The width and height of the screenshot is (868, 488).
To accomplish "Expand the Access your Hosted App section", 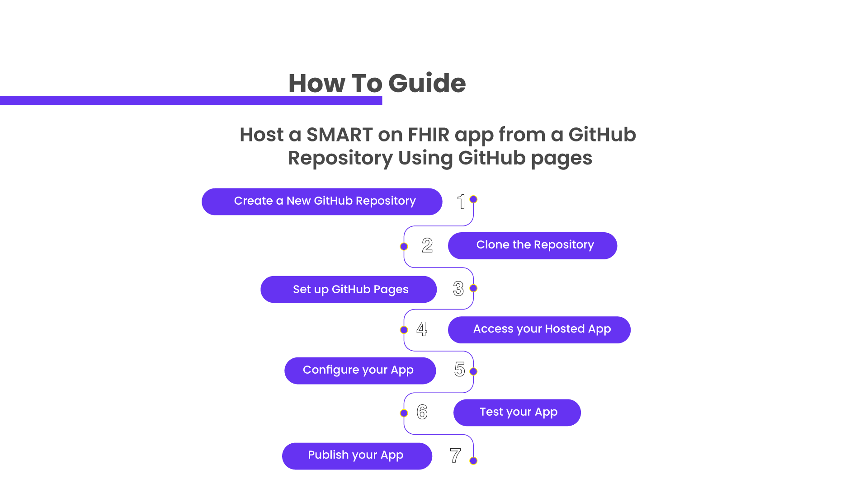I will point(541,329).
